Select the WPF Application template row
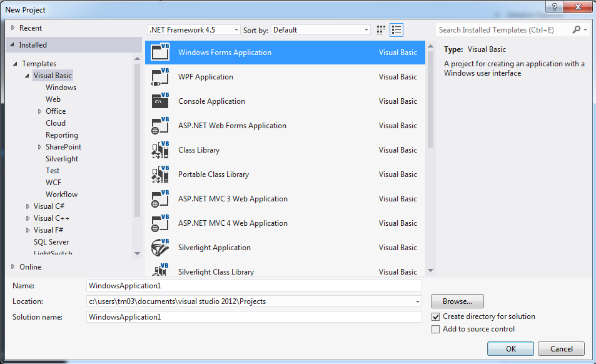Viewport: 596px width, 364px height. (285, 77)
